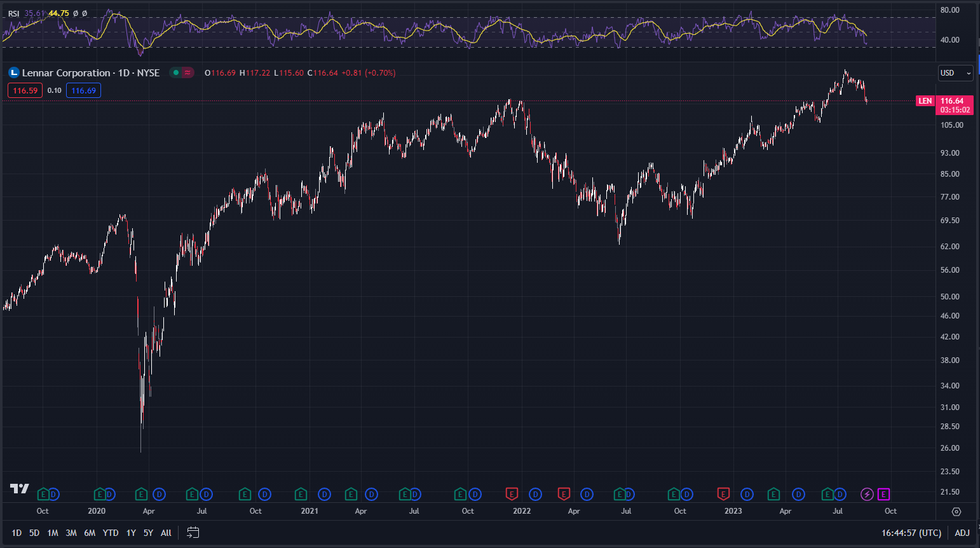Click the close value C116.64
Screen dimensions: 980x548
pos(323,73)
